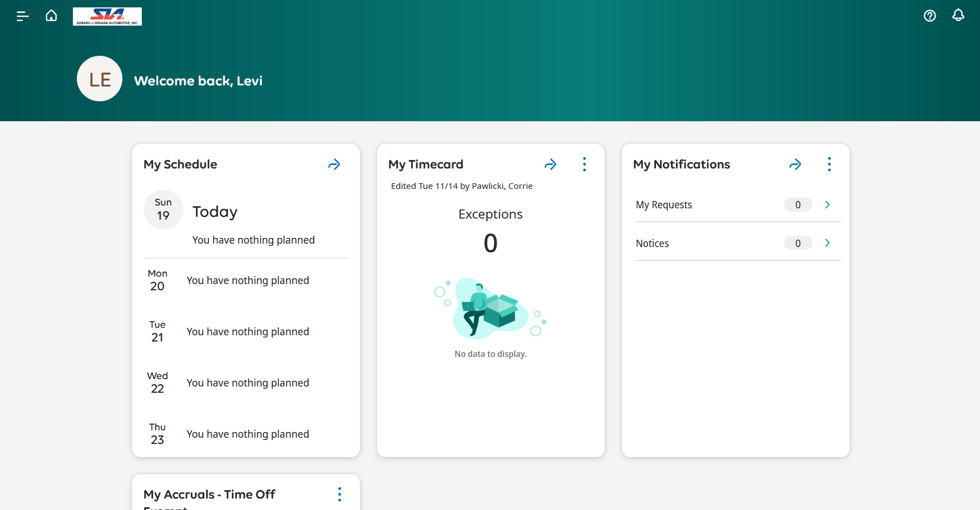Expand My Requests with chevron arrow
The width and height of the screenshot is (980, 510).
(827, 205)
